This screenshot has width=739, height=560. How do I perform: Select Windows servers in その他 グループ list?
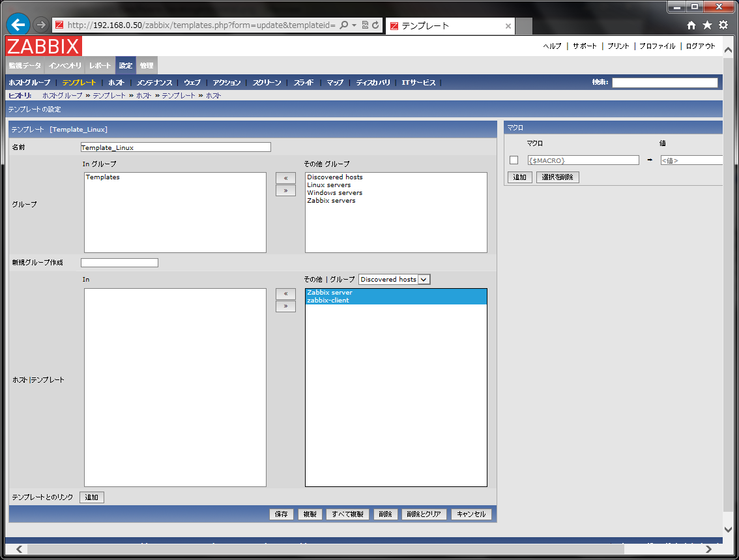click(396, 193)
